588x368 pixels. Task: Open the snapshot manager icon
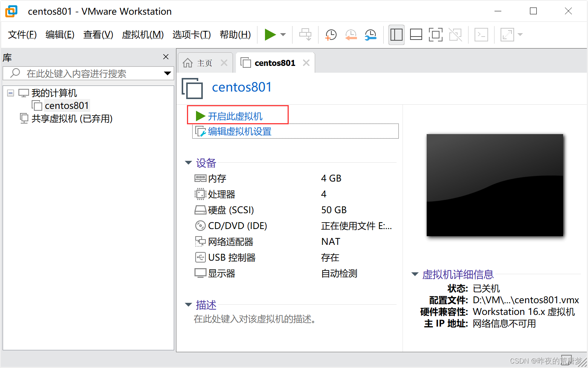[371, 35]
